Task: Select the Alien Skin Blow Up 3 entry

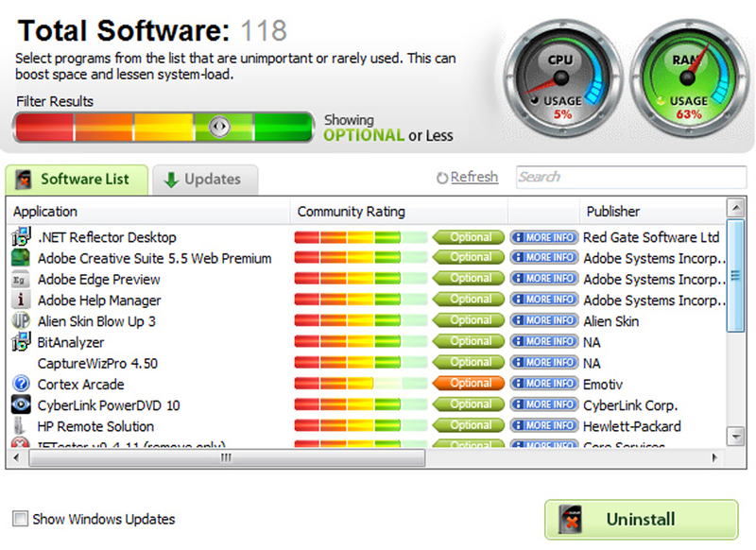Action: click(96, 321)
